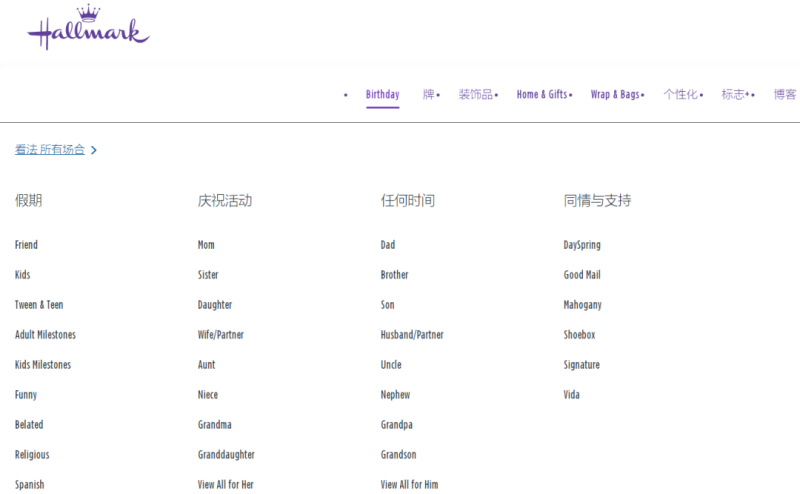Expand the 牌 navigation menu
This screenshot has height=494, width=800.
point(428,95)
